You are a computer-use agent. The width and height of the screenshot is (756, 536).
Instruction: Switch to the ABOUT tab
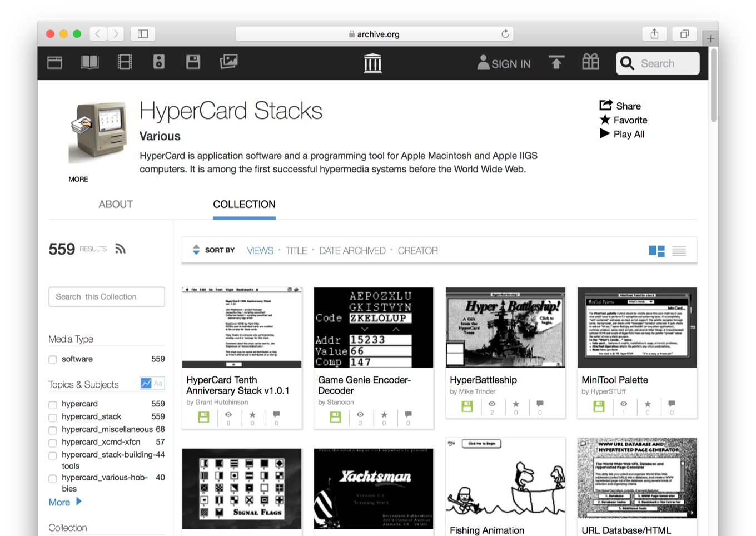pos(115,204)
